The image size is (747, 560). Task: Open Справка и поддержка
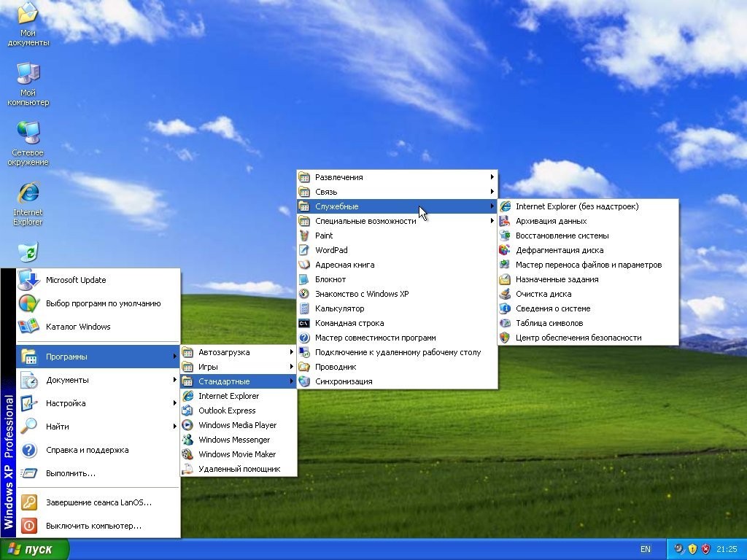point(98,450)
